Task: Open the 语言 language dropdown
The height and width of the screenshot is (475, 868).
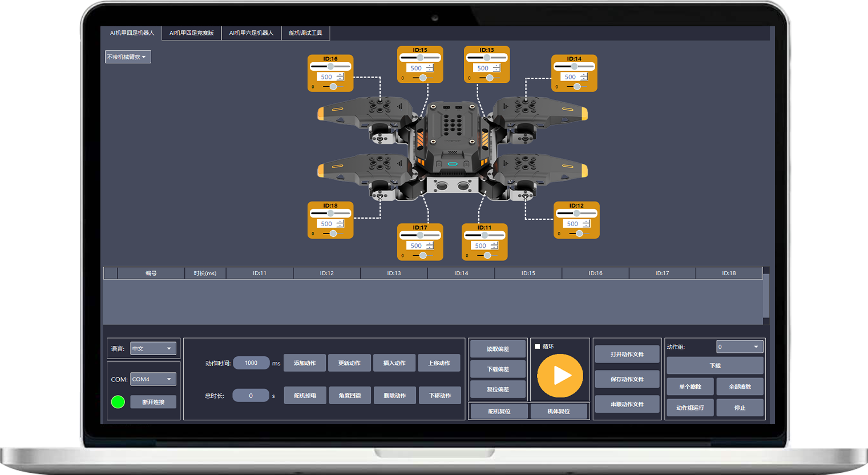Action: tap(153, 349)
